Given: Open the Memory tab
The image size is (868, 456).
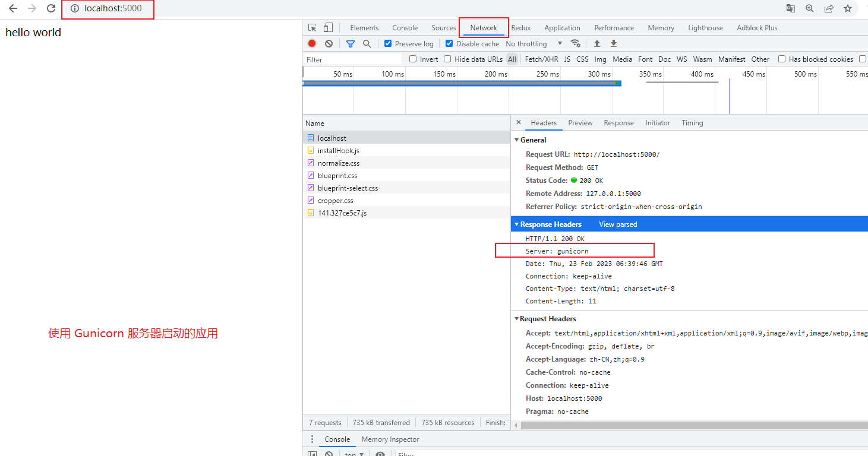Looking at the screenshot, I should [x=661, y=28].
